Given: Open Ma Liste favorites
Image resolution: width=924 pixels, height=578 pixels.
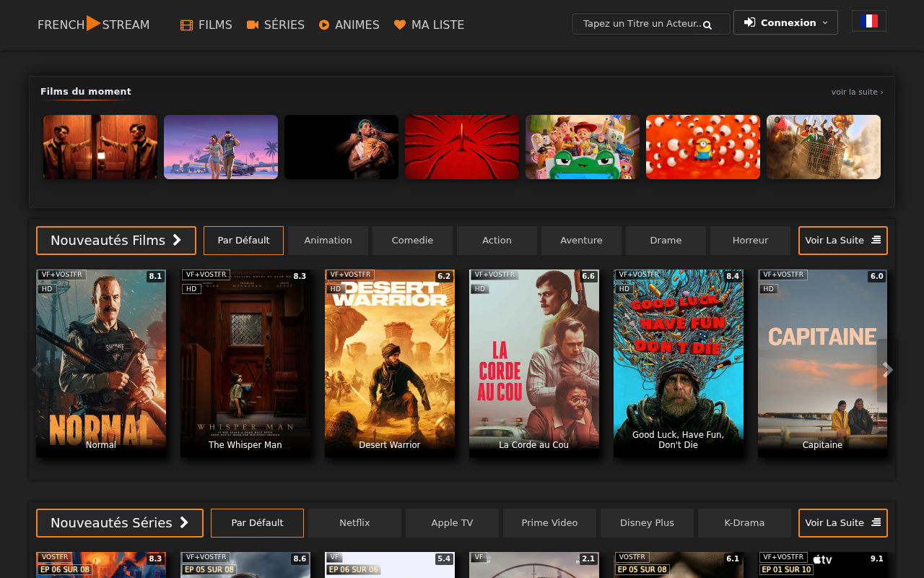Looking at the screenshot, I should click(x=429, y=25).
